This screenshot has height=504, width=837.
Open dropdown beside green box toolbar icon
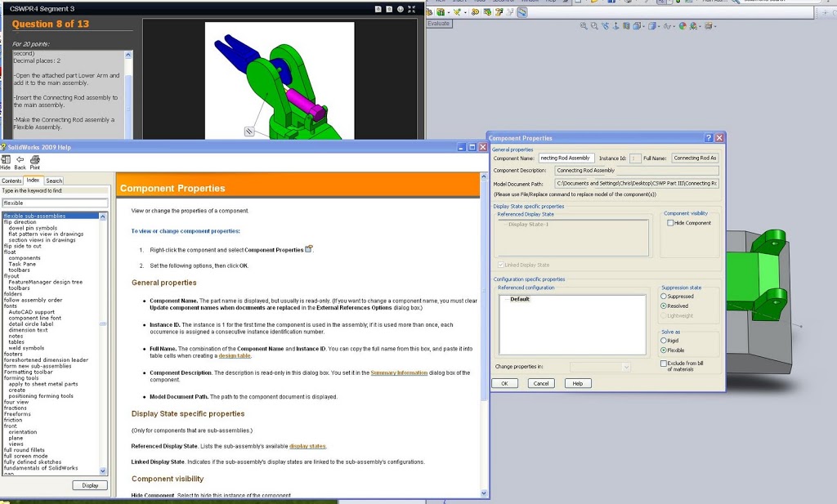(449, 13)
